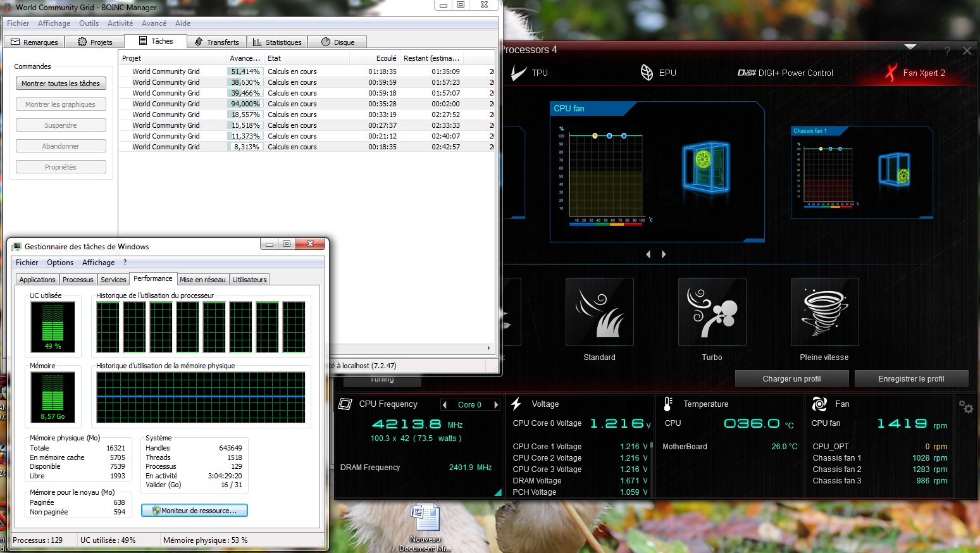
Task: Click Moniteur de ressource button
Action: click(194, 511)
